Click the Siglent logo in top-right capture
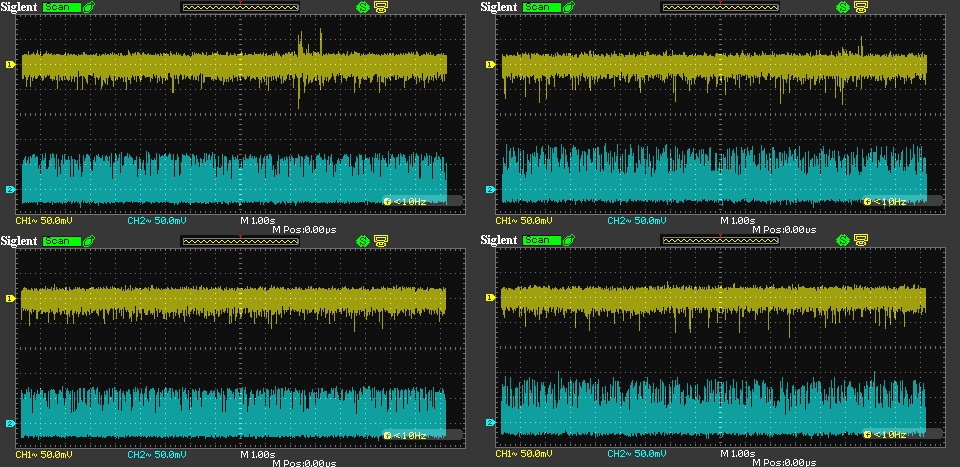 pos(500,7)
